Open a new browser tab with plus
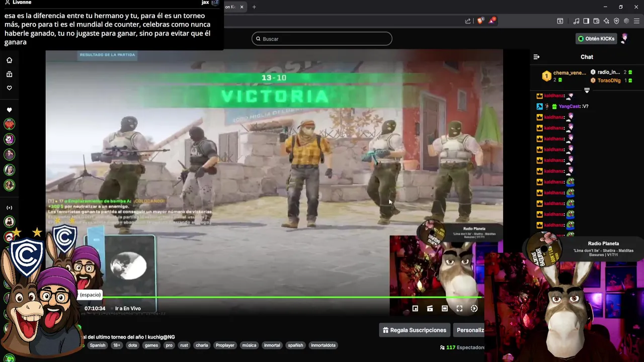The height and width of the screenshot is (362, 644). 254,7
